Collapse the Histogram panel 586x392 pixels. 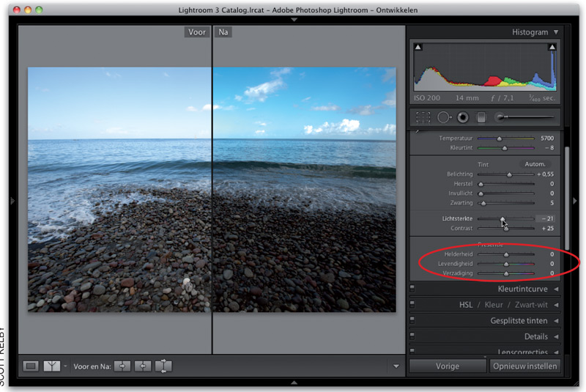pyautogui.click(x=556, y=32)
